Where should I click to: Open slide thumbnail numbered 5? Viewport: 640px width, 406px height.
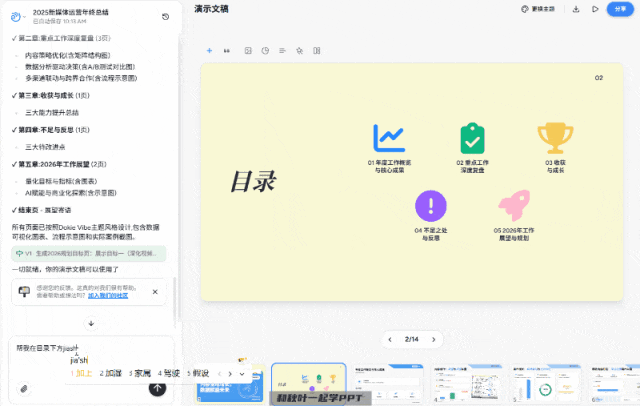546,384
